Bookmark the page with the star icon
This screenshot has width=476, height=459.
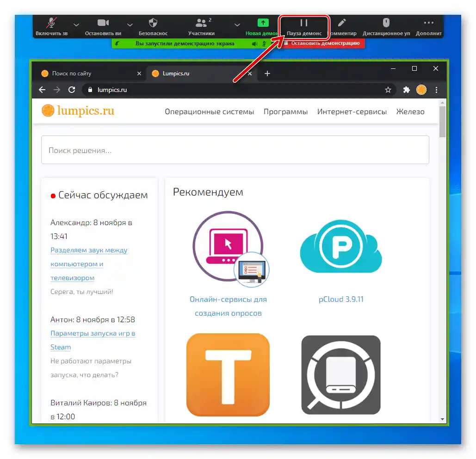(388, 90)
